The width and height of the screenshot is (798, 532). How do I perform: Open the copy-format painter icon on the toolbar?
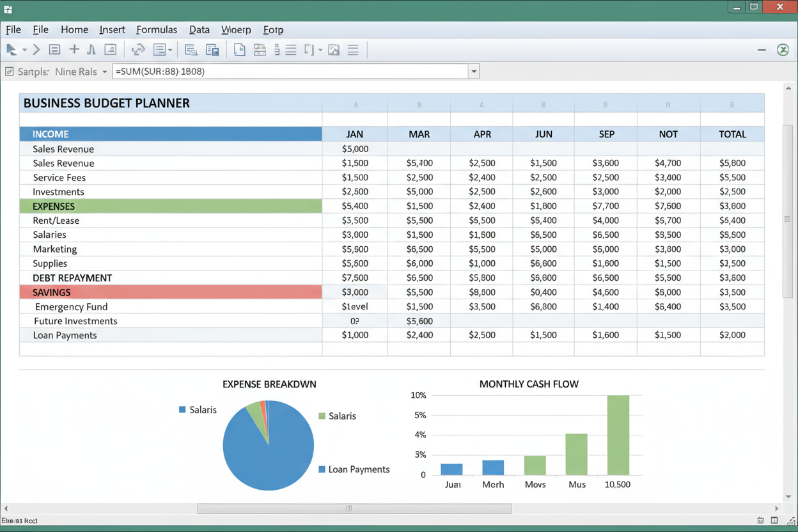pos(213,49)
